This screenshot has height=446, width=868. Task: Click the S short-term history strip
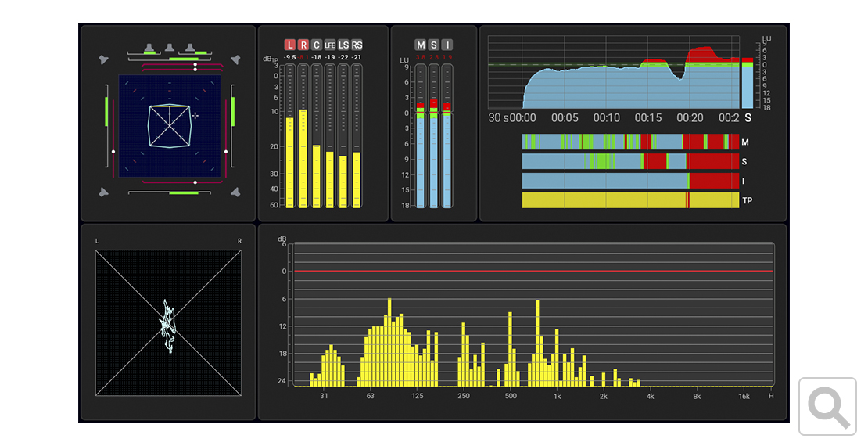click(630, 161)
